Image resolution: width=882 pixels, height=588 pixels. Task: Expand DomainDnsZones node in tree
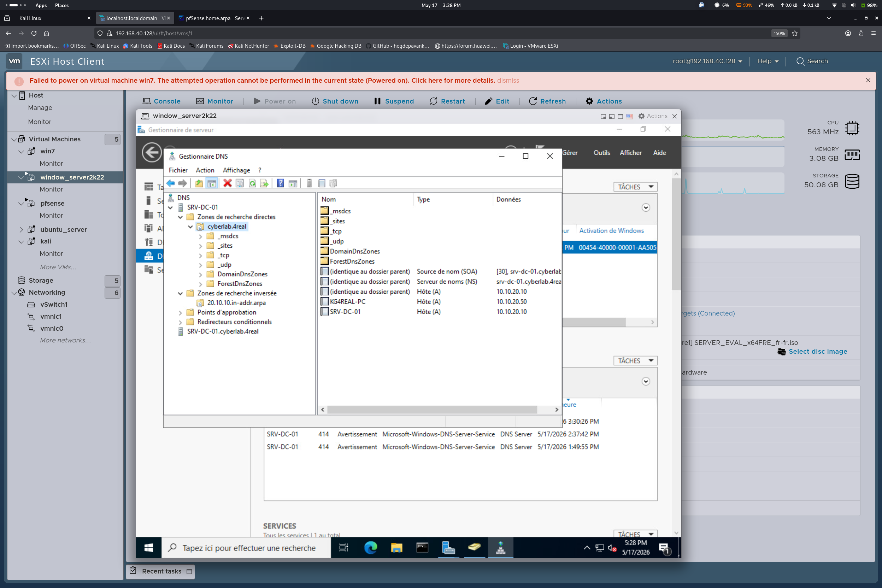pos(200,275)
